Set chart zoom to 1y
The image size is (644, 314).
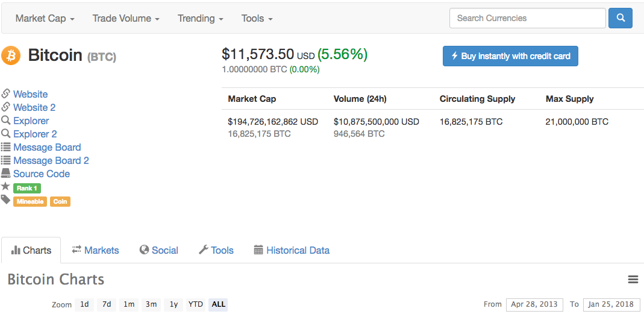(x=174, y=304)
